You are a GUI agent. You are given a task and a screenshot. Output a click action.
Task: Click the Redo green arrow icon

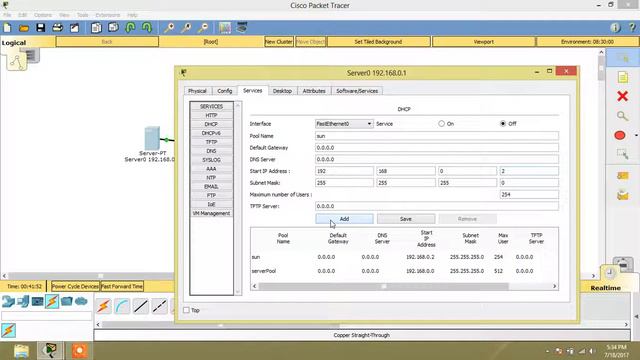point(147,28)
